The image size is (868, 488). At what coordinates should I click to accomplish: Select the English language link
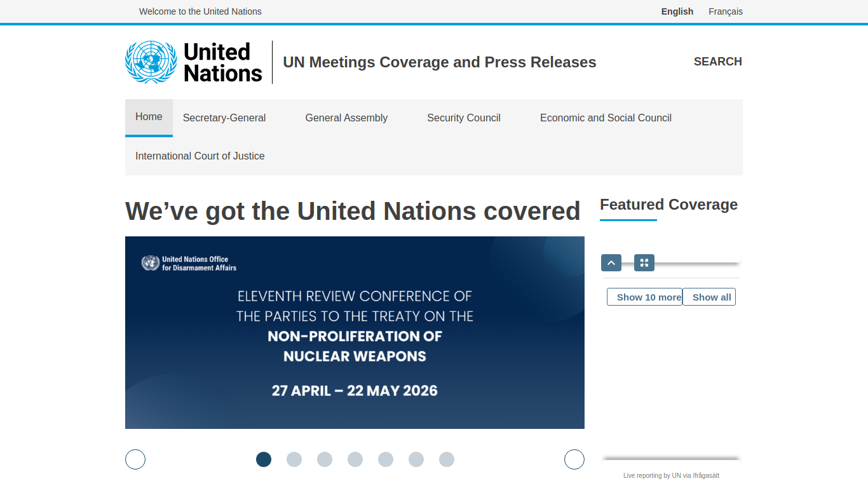[677, 11]
